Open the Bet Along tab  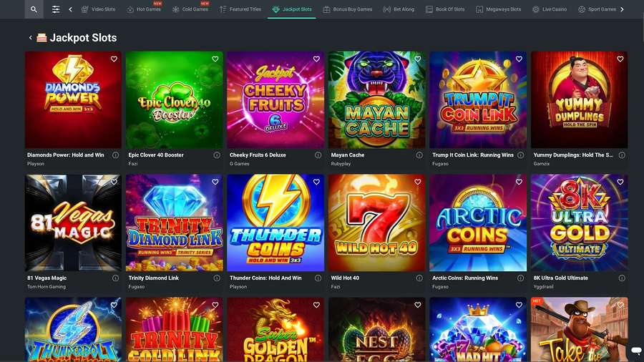tap(399, 9)
